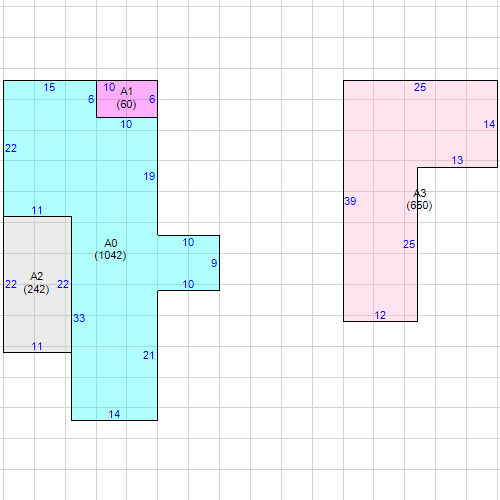Screen dimensions: 500x500
Task: Click the "10" dimension on A1's top edge
Action: pyautogui.click(x=109, y=87)
